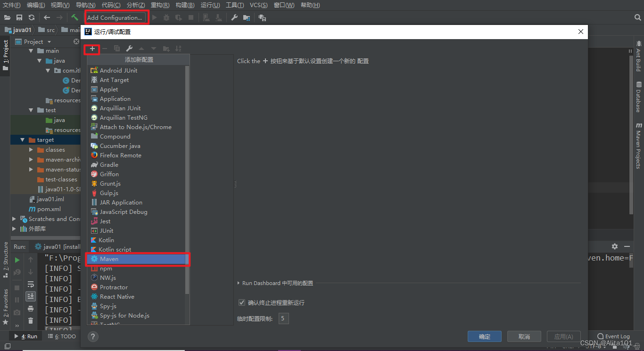Expand the maven-status folder
Viewport: 644px width, 351px height.
(31, 170)
